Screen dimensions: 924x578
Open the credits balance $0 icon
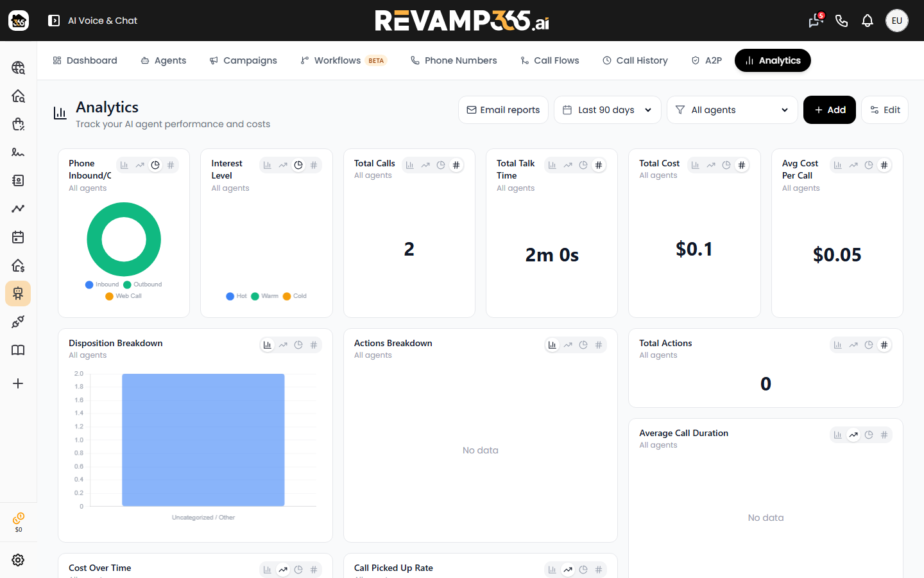click(19, 522)
